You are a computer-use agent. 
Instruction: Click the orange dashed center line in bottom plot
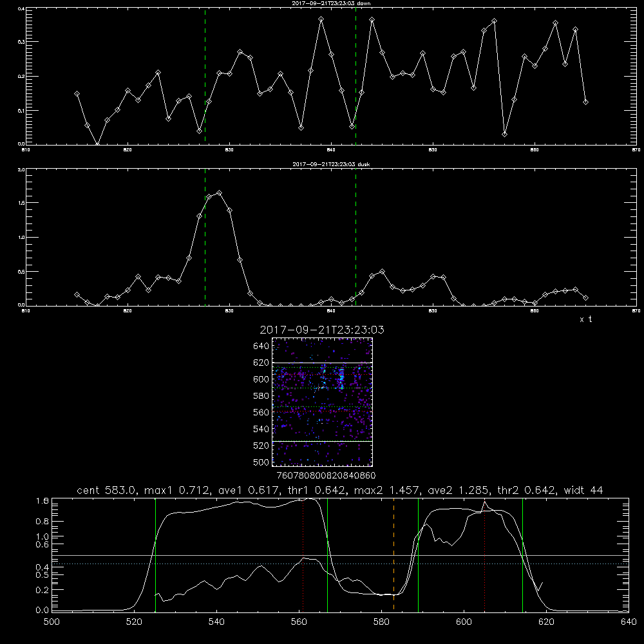click(393, 554)
